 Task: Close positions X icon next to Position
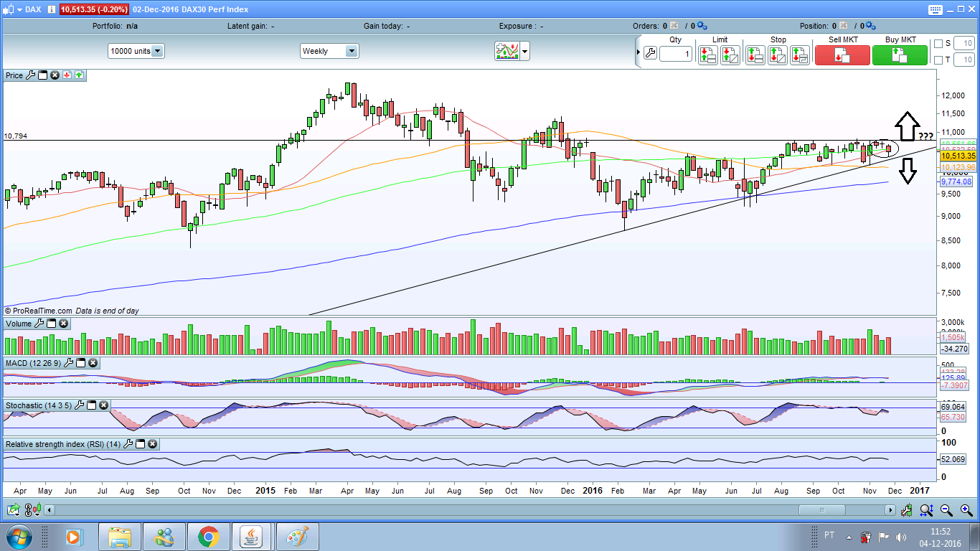[x=844, y=26]
